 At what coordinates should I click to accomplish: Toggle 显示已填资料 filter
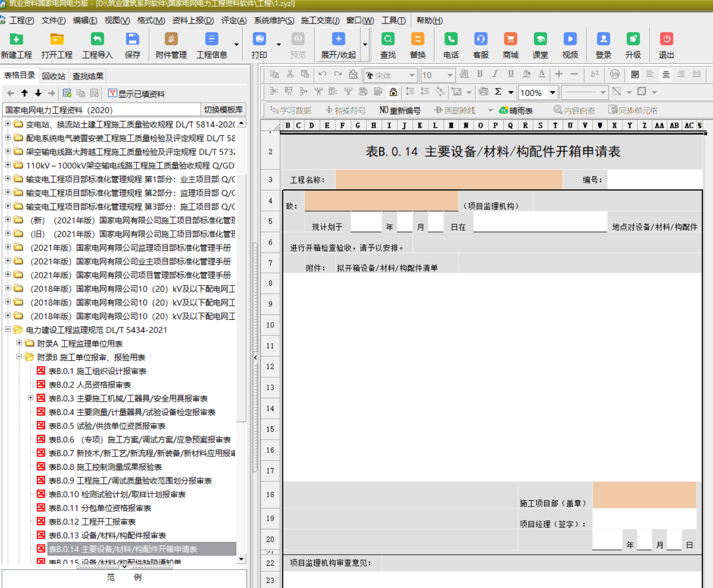[x=136, y=93]
